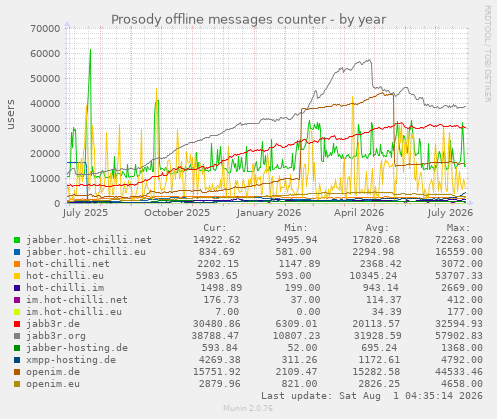Click the current value 14922.62
Screen dimensions: 497x419
tap(217, 240)
